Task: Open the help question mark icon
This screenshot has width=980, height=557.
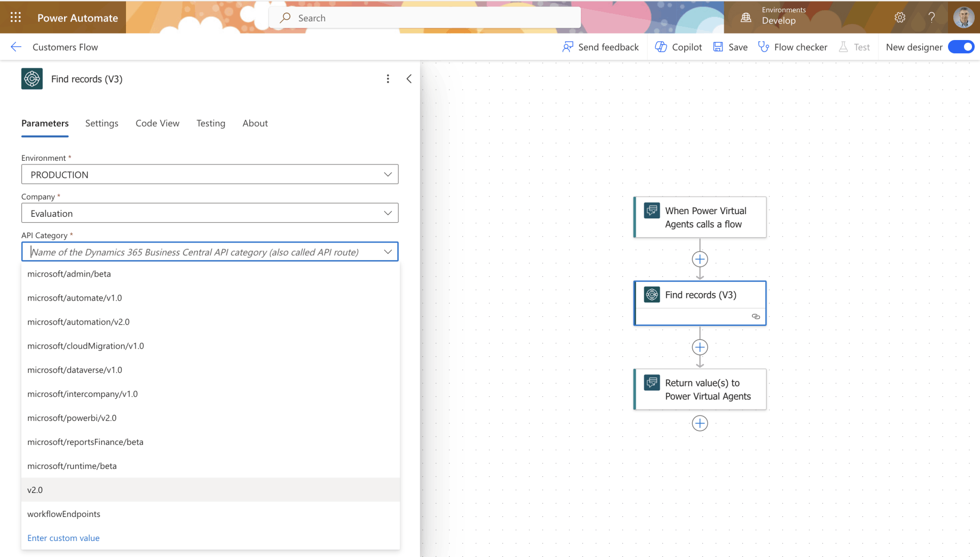Action: [931, 18]
